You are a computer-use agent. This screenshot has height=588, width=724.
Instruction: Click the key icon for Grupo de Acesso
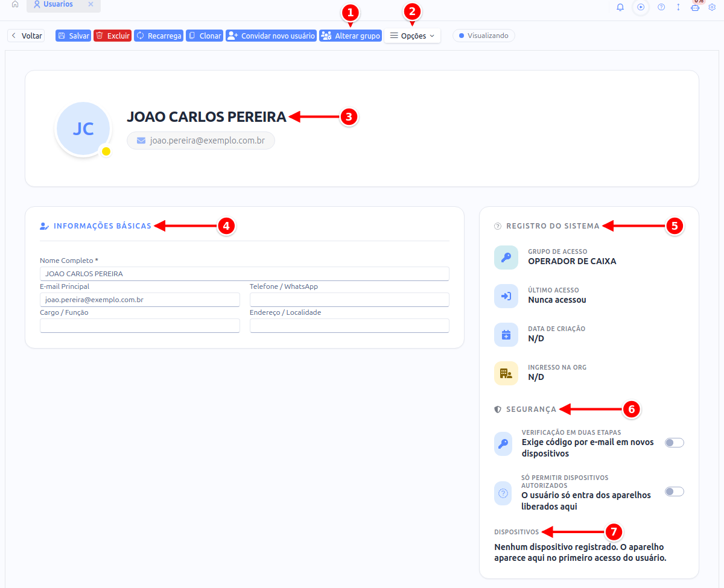point(506,258)
